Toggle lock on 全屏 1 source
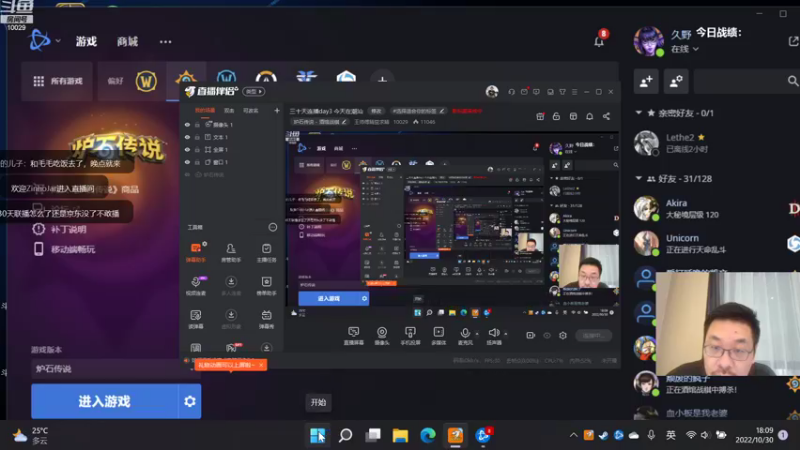800x450 pixels. [x=197, y=150]
